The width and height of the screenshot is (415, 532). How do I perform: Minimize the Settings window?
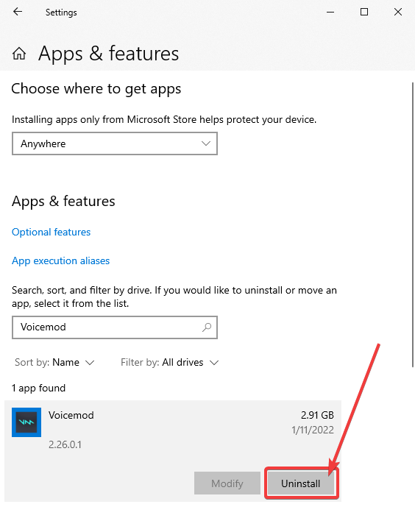click(330, 12)
